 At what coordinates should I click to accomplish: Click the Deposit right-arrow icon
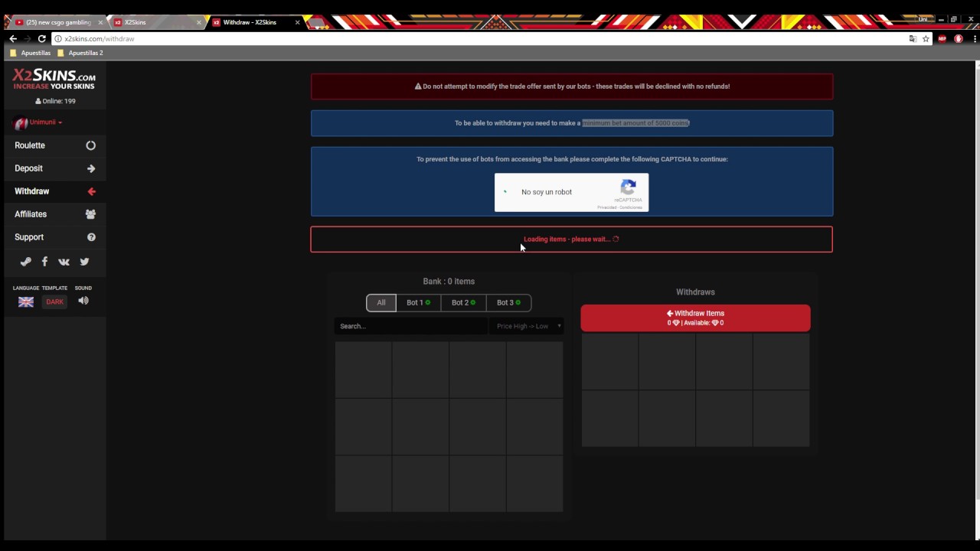91,168
